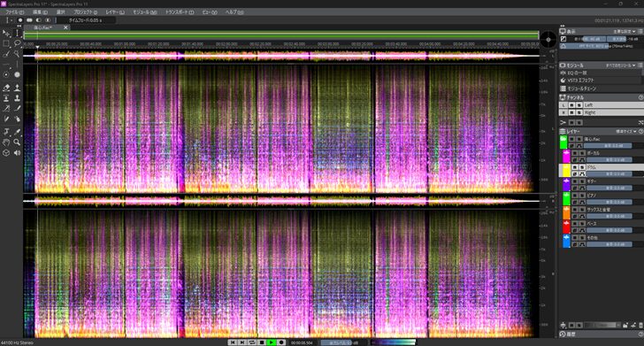Select the eraser tool
Viewport: 644px width, 346px height.
[x=6, y=88]
